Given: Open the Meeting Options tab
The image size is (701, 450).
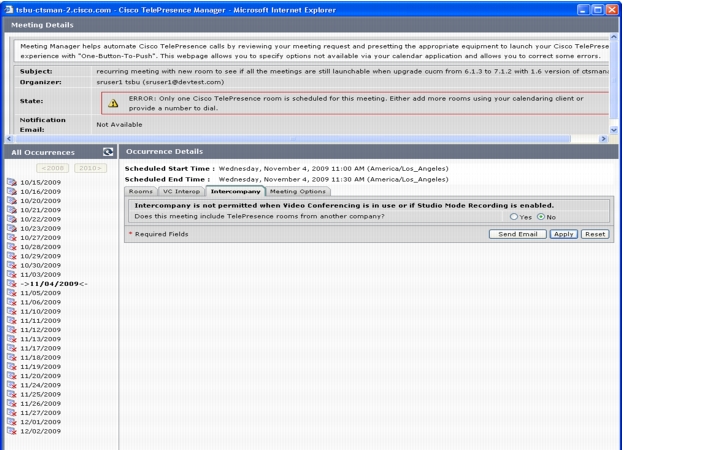Looking at the screenshot, I should pos(298,191).
